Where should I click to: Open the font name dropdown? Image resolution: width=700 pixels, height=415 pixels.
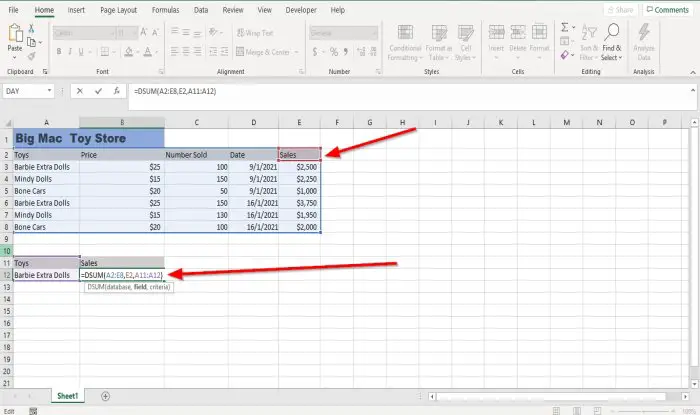coord(112,33)
